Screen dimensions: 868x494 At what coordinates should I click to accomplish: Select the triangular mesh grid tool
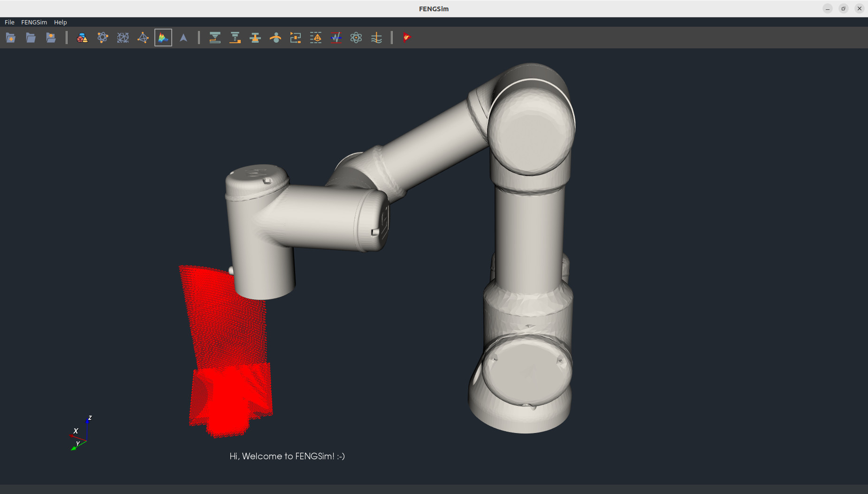pyautogui.click(x=123, y=38)
